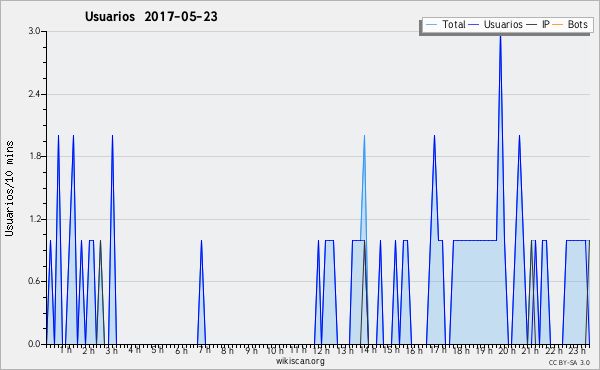Image resolution: width=600 pixels, height=370 pixels.
Task: Click the light blue Total peak near 14 h
Action: pyautogui.click(x=364, y=136)
